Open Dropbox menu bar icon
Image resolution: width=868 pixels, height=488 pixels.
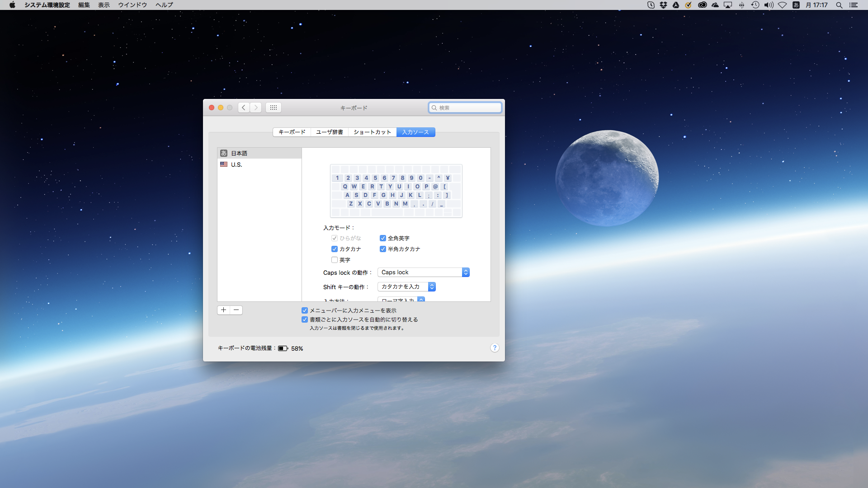663,5
